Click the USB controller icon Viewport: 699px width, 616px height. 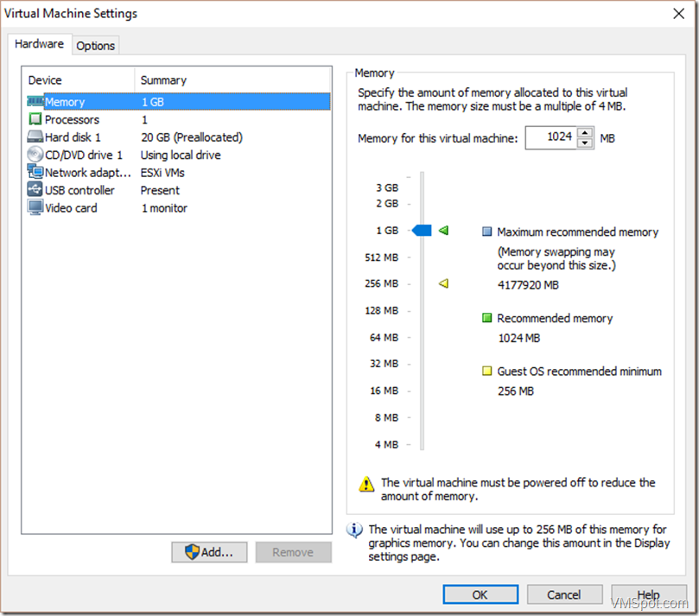(35, 189)
